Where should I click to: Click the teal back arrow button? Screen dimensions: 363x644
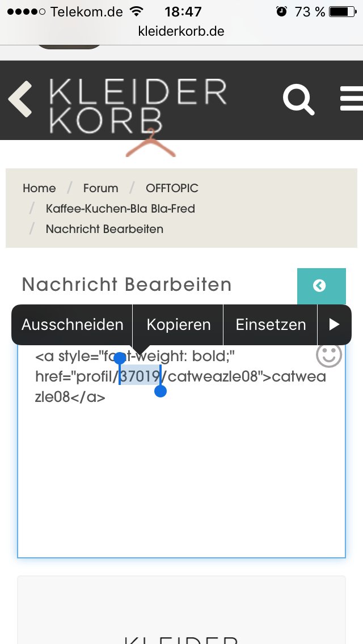click(x=321, y=286)
